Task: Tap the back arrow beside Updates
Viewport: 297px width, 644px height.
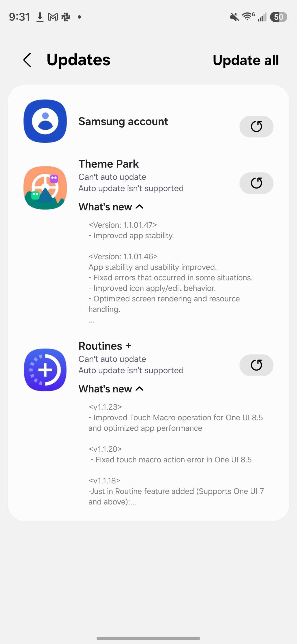Action: pos(27,60)
